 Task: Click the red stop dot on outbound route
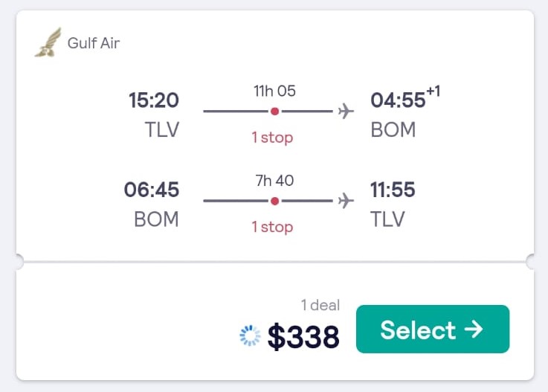tap(274, 111)
